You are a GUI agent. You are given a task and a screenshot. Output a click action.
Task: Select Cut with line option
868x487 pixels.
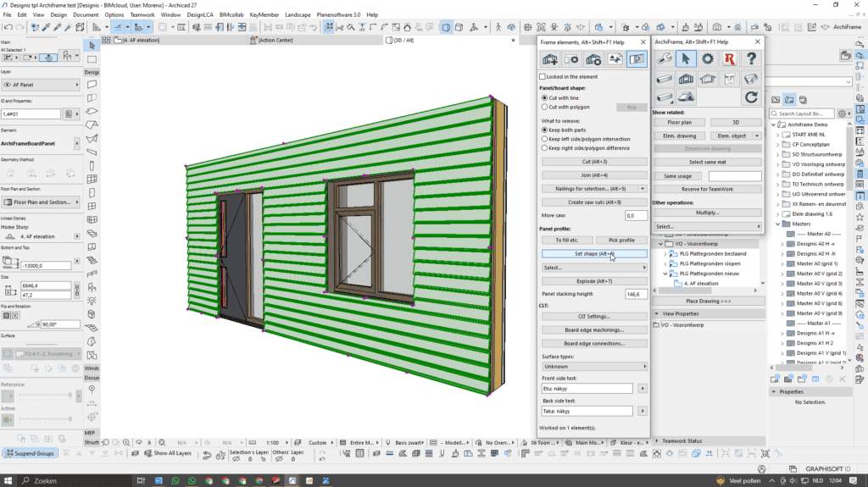pyautogui.click(x=545, y=98)
